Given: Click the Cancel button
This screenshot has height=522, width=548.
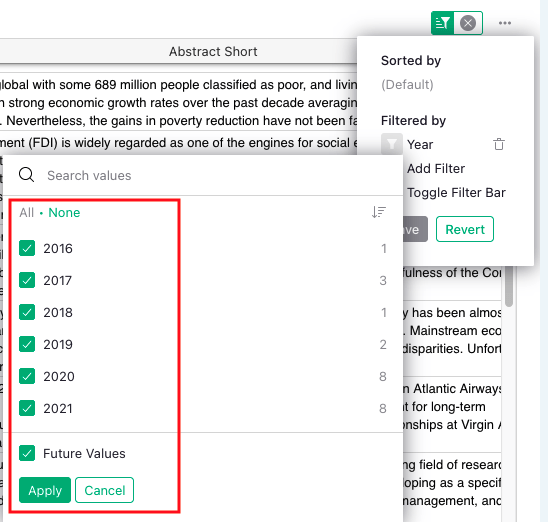Looking at the screenshot, I should coord(104,490).
